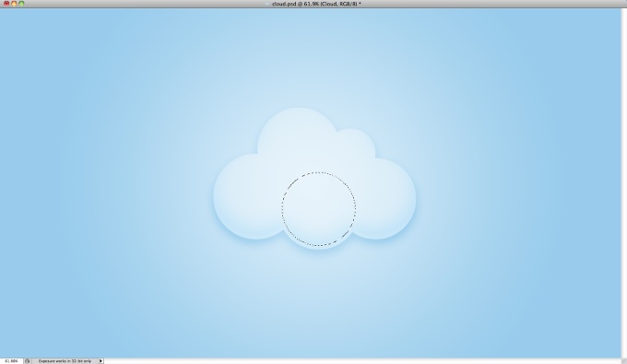
Task: Click the horizontal scrollbar track at the bottom
Action: coord(361,361)
